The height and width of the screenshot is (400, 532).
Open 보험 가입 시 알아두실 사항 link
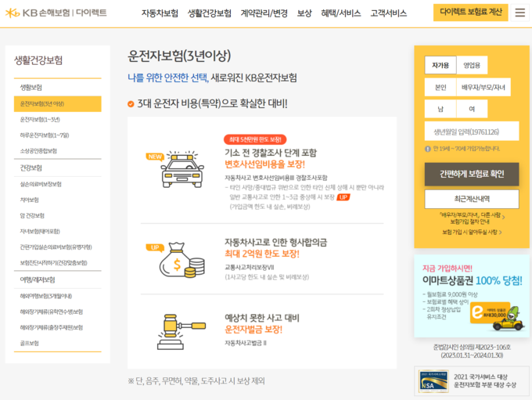tap(472, 232)
